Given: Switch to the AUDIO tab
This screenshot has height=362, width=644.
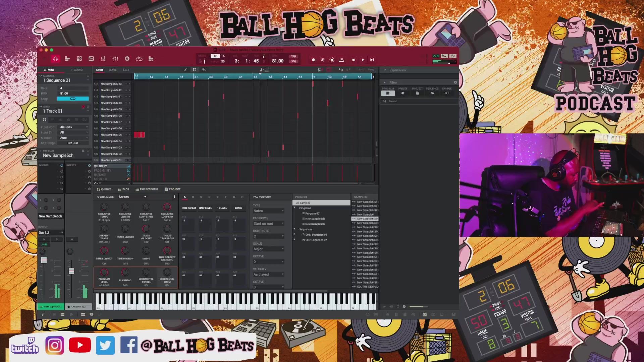Looking at the screenshot, I should click(77, 70).
